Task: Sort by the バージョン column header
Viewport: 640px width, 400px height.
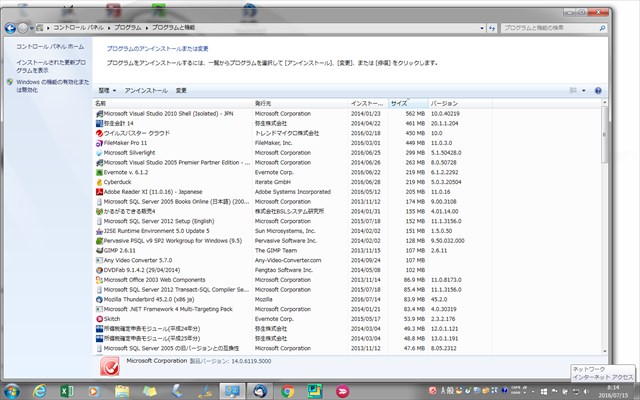Action: coord(460,103)
